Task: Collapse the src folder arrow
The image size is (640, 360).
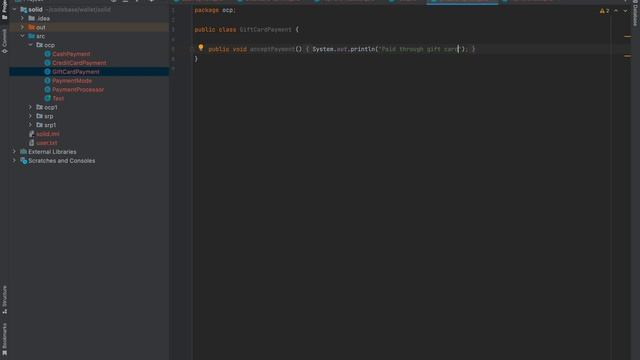Action: tap(22, 36)
